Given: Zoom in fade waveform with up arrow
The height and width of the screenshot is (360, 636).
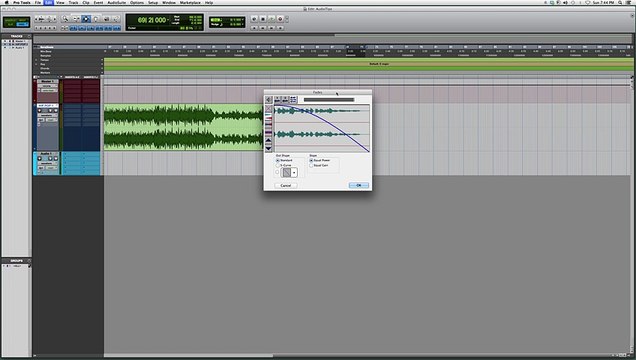Looking at the screenshot, I should [x=269, y=141].
